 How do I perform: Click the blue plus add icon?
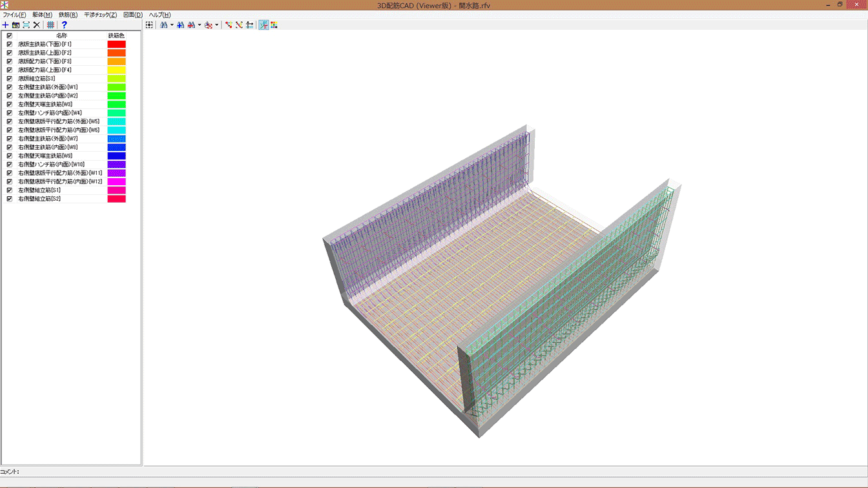[x=6, y=25]
